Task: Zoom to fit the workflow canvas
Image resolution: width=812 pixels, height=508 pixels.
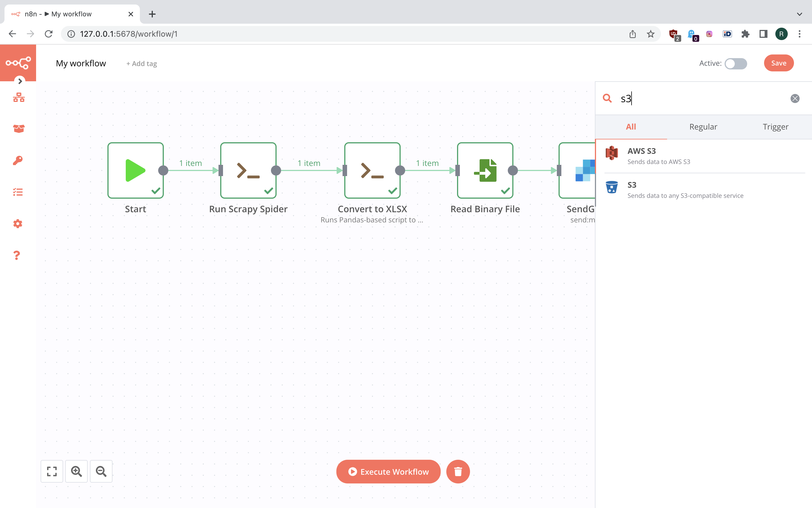Action: click(x=52, y=471)
